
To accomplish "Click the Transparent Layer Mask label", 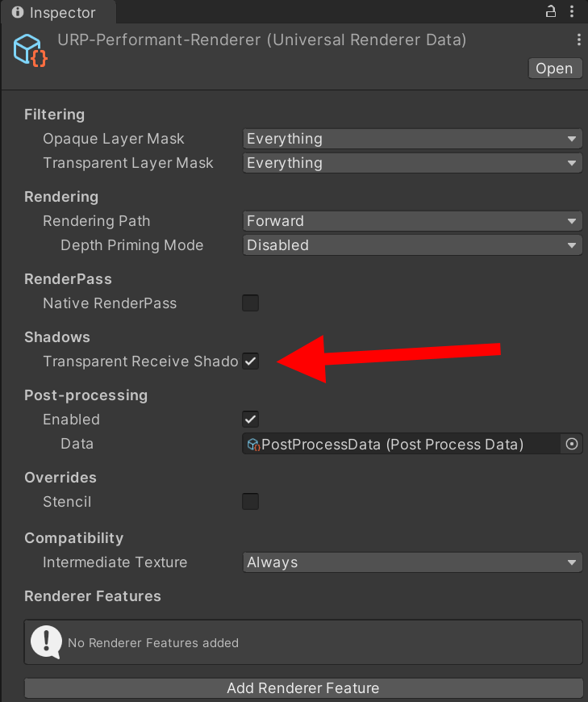I will [x=128, y=163].
